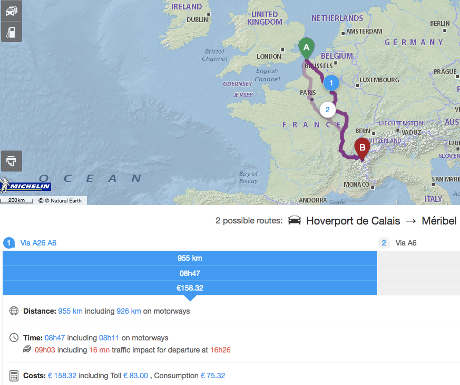Click LONDON label on map
The width and height of the screenshot is (460, 385).
(x=269, y=56)
